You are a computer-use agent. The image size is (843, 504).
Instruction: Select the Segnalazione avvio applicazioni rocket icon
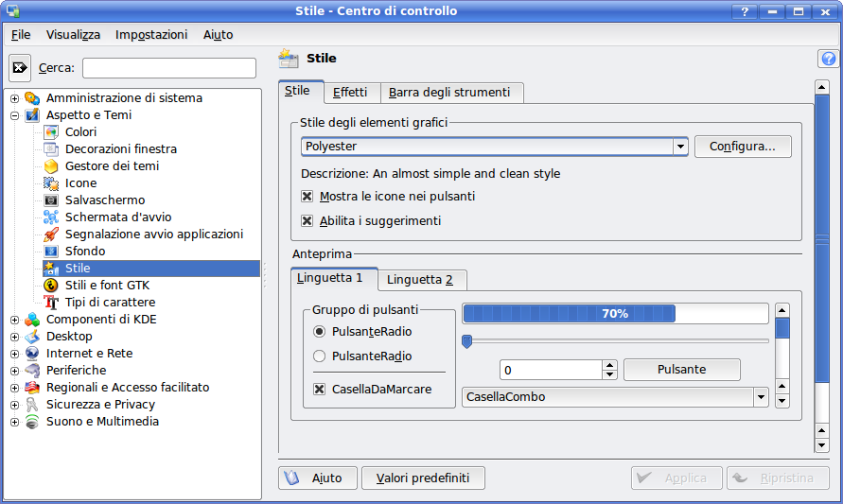51,235
